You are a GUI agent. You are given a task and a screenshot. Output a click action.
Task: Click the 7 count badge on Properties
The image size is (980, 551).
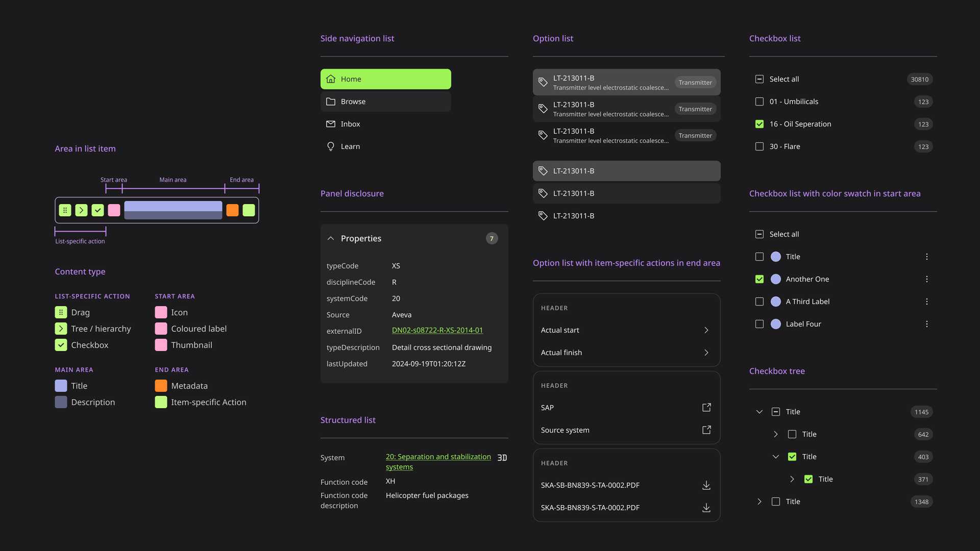(492, 238)
